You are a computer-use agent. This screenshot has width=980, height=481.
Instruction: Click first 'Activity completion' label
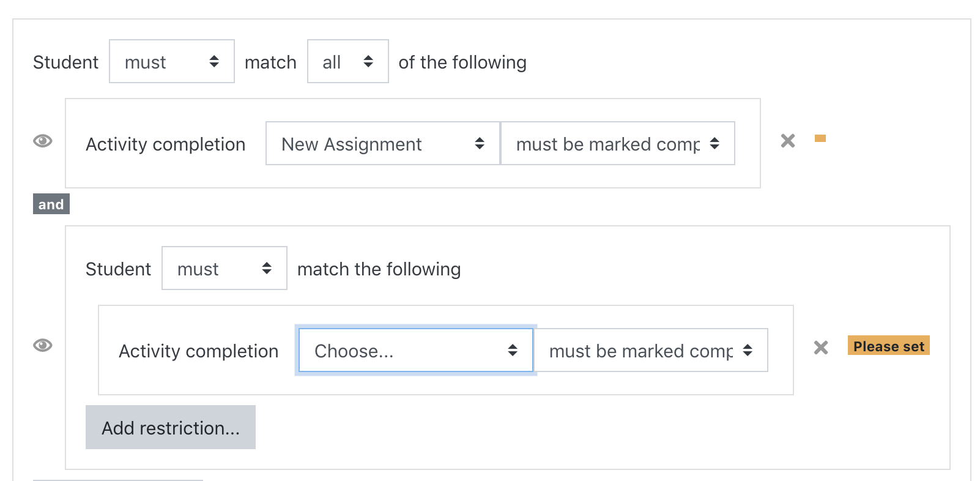coord(165,144)
